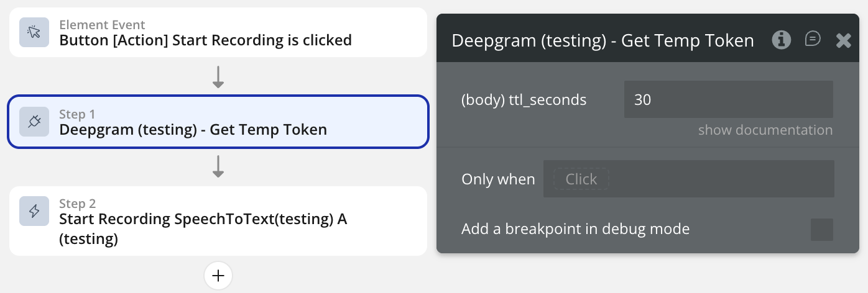868x293 pixels.
Task: Click the "show documentation" link
Action: (765, 130)
